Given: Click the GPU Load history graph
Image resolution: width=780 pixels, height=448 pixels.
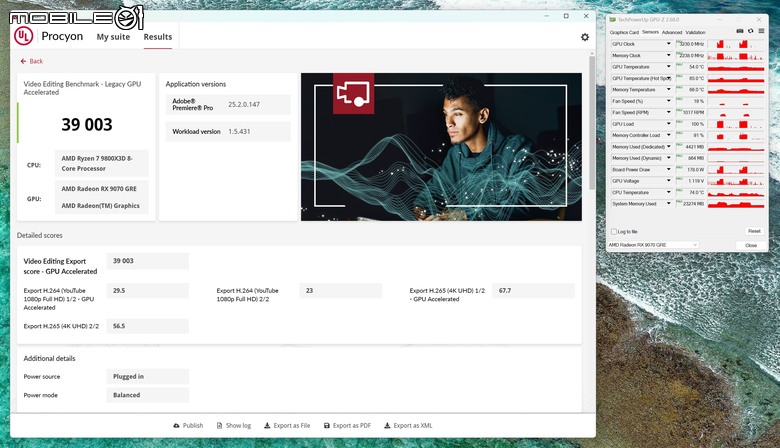Looking at the screenshot, I should pos(736,124).
